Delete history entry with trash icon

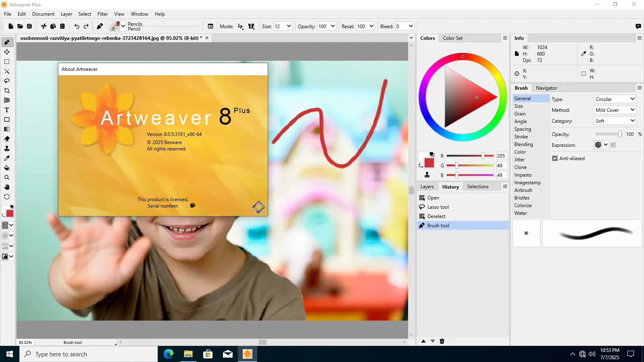coord(442,341)
